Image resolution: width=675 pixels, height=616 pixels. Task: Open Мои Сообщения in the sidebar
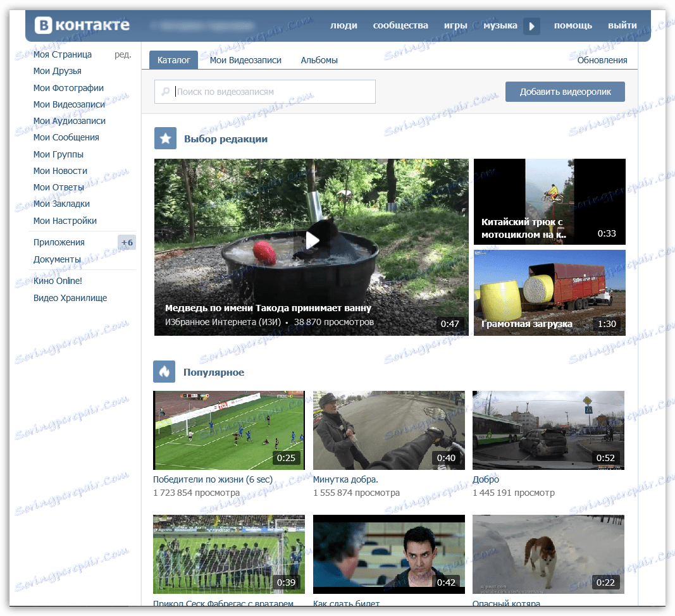[x=66, y=137]
